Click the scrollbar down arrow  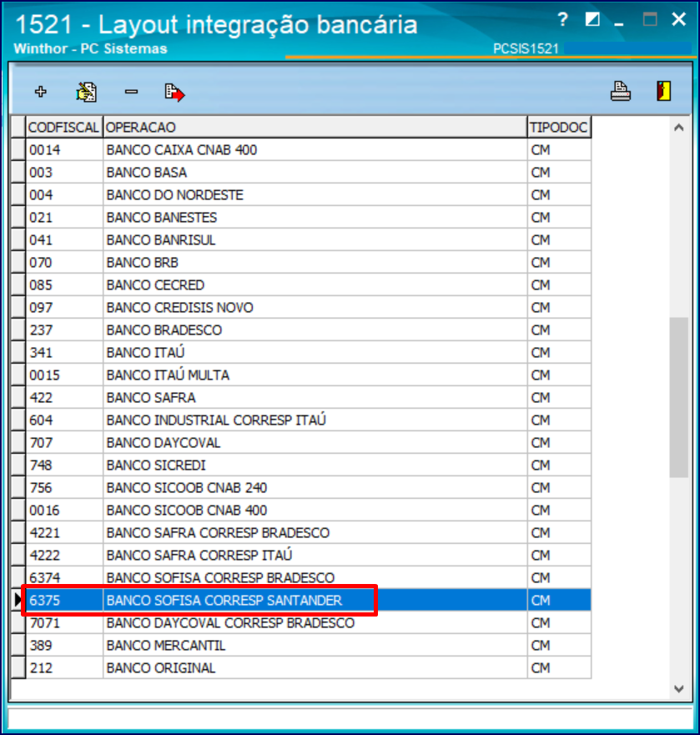tap(678, 688)
